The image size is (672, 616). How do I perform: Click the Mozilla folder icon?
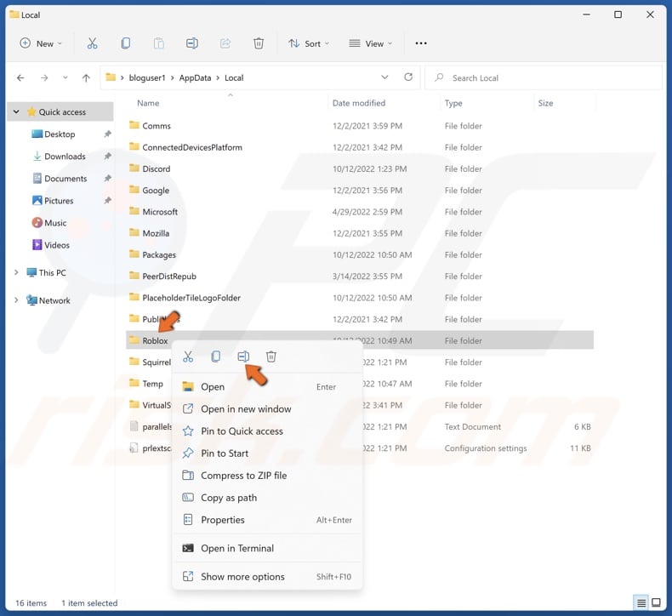tap(134, 233)
